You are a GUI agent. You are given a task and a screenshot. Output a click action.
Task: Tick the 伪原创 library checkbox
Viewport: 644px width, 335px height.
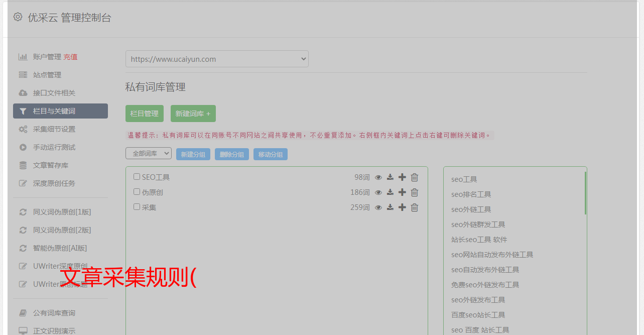[137, 192]
